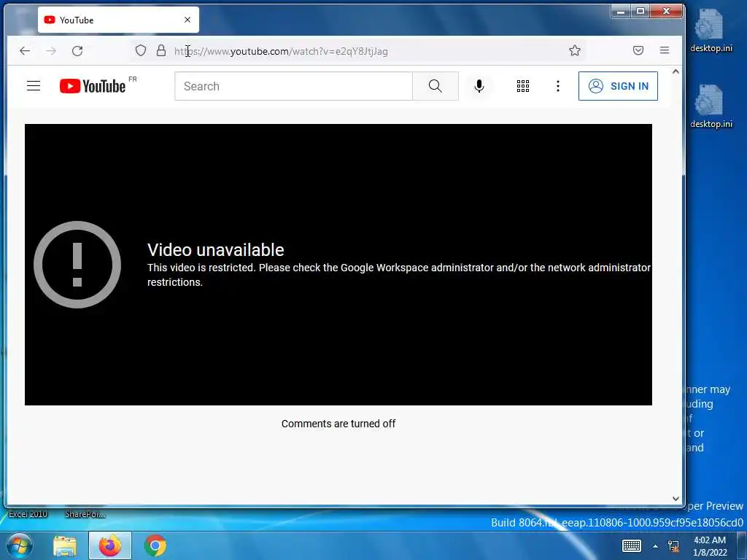Screen dimensions: 747x560
Task: Click the Video unavailable error icon
Action: coord(77,265)
